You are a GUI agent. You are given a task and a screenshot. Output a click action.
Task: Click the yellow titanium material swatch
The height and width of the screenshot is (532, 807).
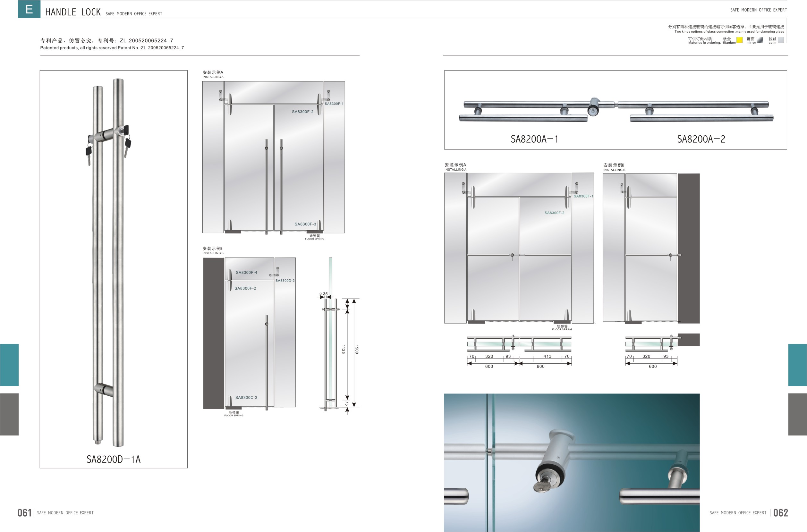[739, 40]
